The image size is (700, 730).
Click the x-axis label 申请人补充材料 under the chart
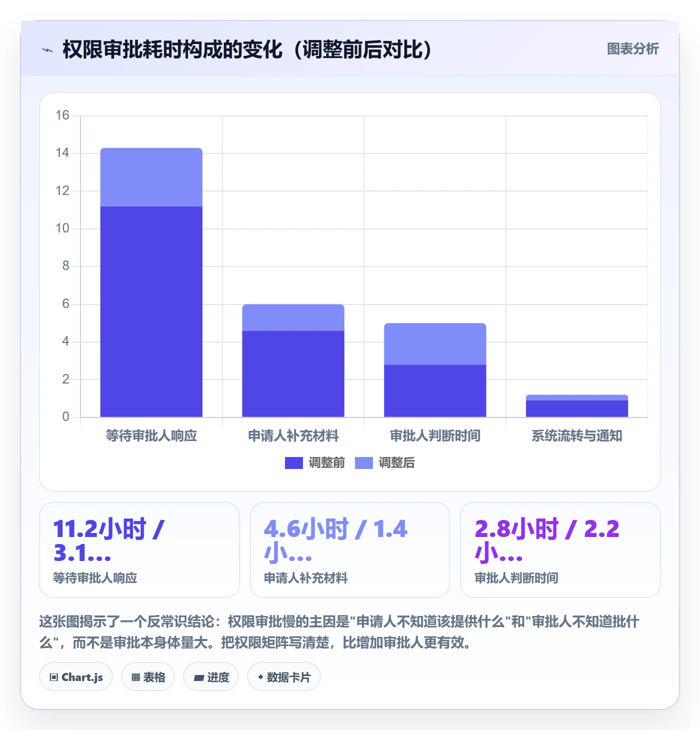pyautogui.click(x=293, y=436)
